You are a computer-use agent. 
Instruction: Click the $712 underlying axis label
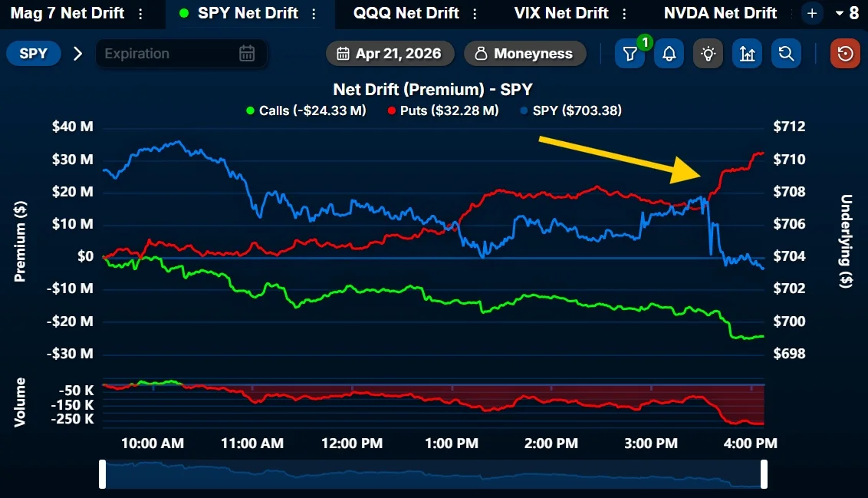pyautogui.click(x=789, y=127)
